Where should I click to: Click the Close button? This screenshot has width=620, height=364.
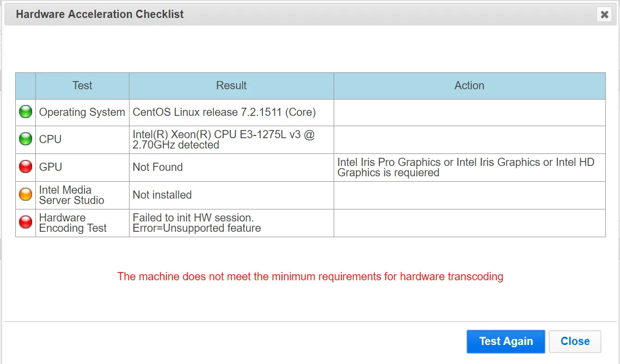pos(575,342)
